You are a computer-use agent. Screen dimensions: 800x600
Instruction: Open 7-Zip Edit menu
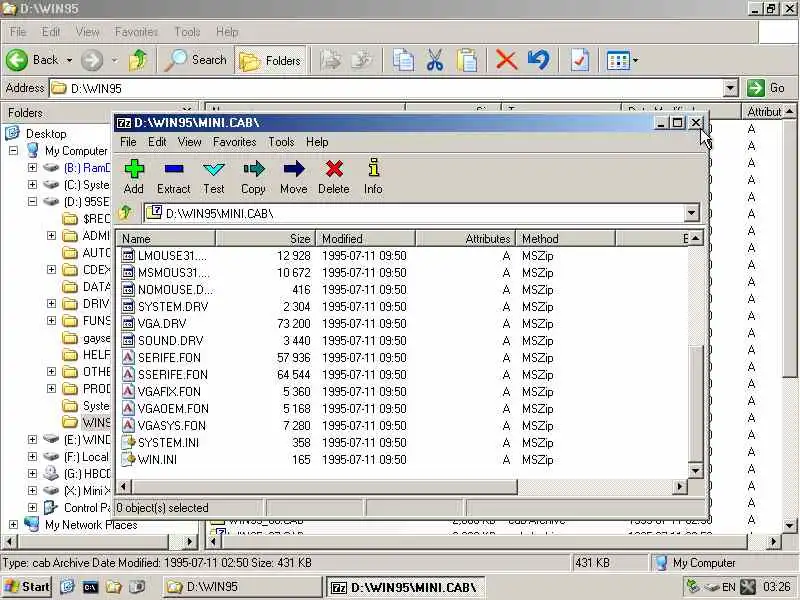pyautogui.click(x=157, y=142)
